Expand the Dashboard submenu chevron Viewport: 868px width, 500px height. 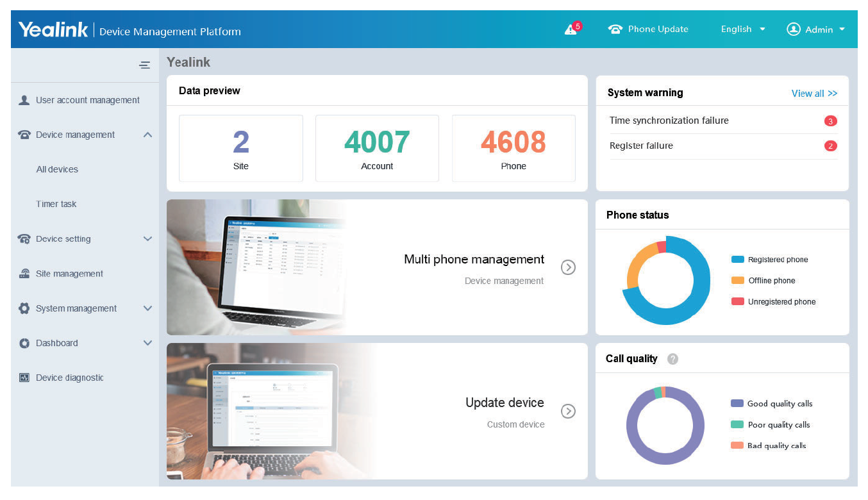coord(147,343)
